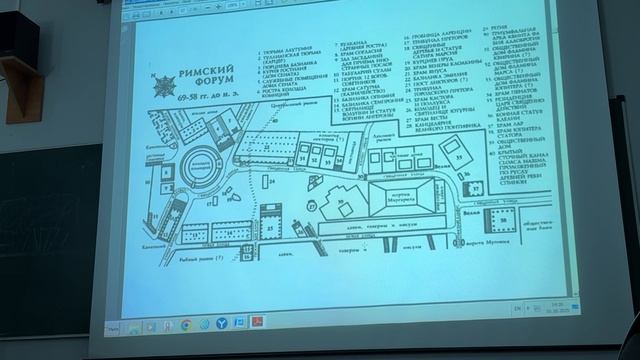Viewport: 640px width, 360px height.
Task: Click the teal globe taskbar icon
Action: point(204,324)
